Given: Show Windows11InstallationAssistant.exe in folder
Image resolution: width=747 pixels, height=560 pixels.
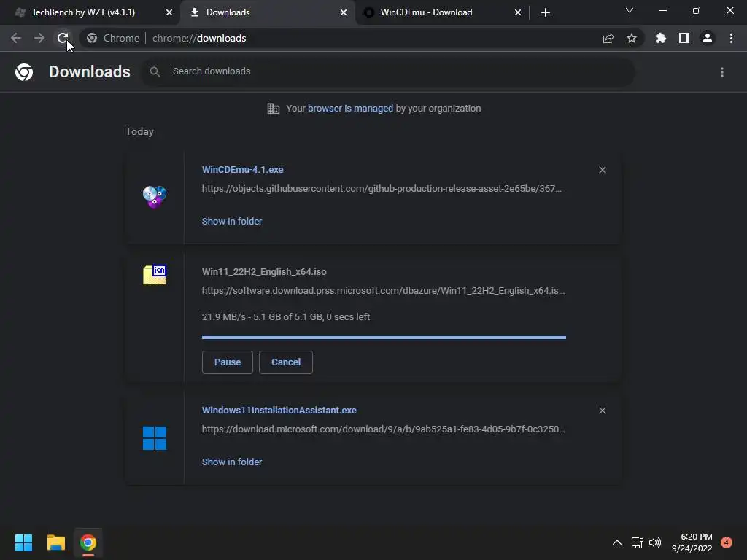Looking at the screenshot, I should click(x=232, y=462).
